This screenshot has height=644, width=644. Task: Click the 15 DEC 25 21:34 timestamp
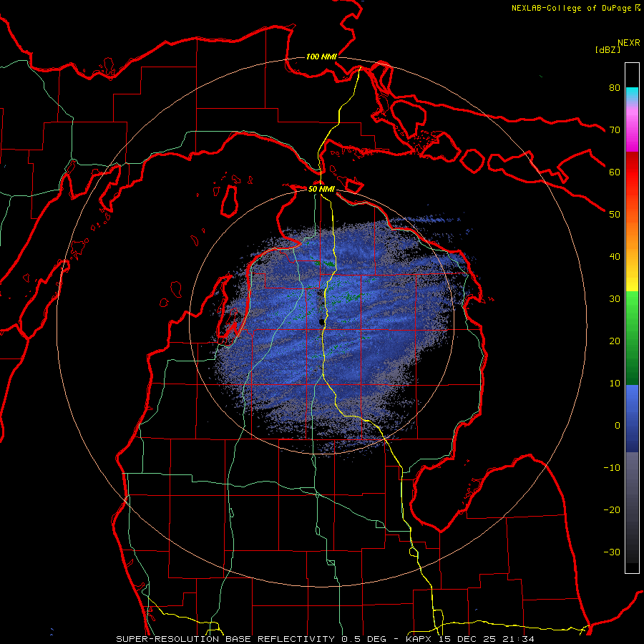click(x=487, y=639)
